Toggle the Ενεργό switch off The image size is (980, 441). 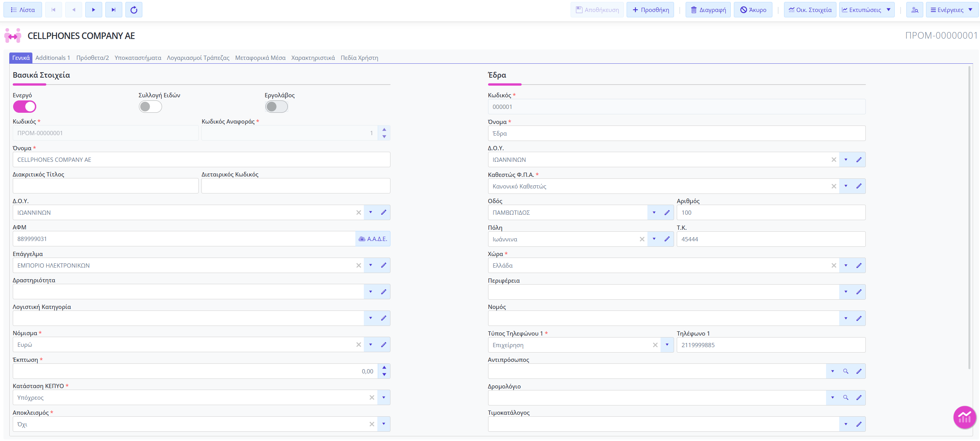point(25,107)
